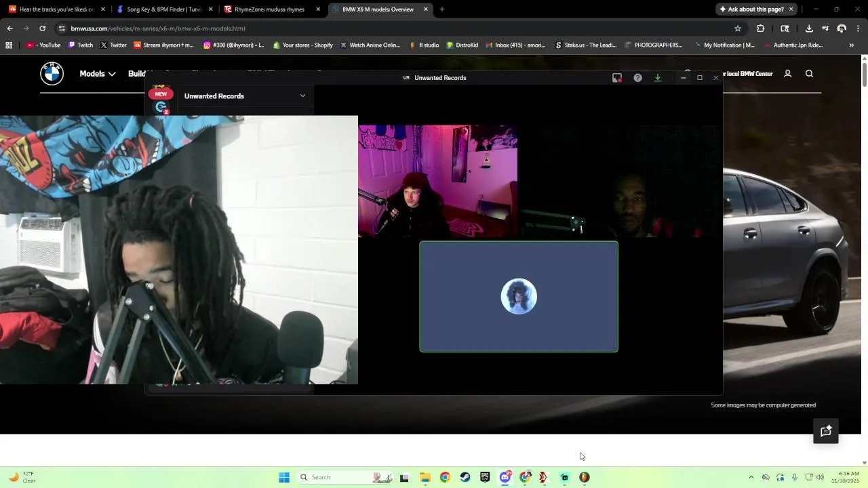Bookmark this page with the star icon
The width and height of the screenshot is (868, 488).
pyautogui.click(x=738, y=28)
